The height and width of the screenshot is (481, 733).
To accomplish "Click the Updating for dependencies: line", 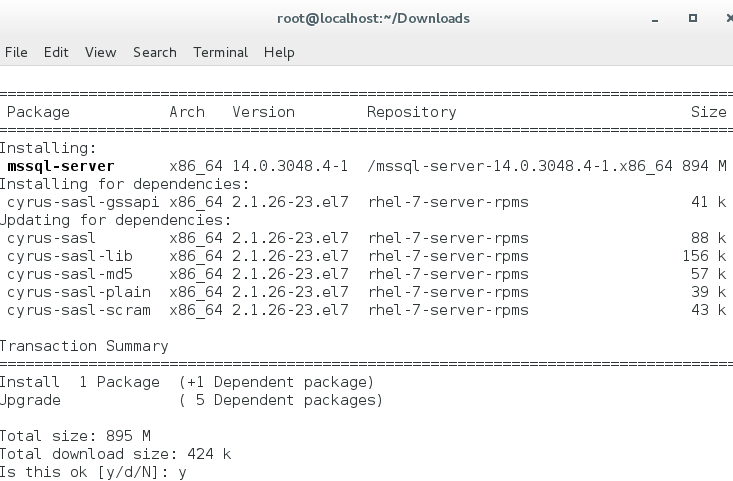I will point(115,220).
